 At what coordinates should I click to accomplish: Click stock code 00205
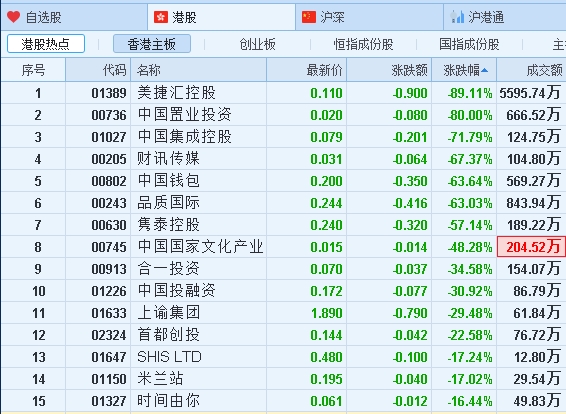pyautogui.click(x=109, y=160)
